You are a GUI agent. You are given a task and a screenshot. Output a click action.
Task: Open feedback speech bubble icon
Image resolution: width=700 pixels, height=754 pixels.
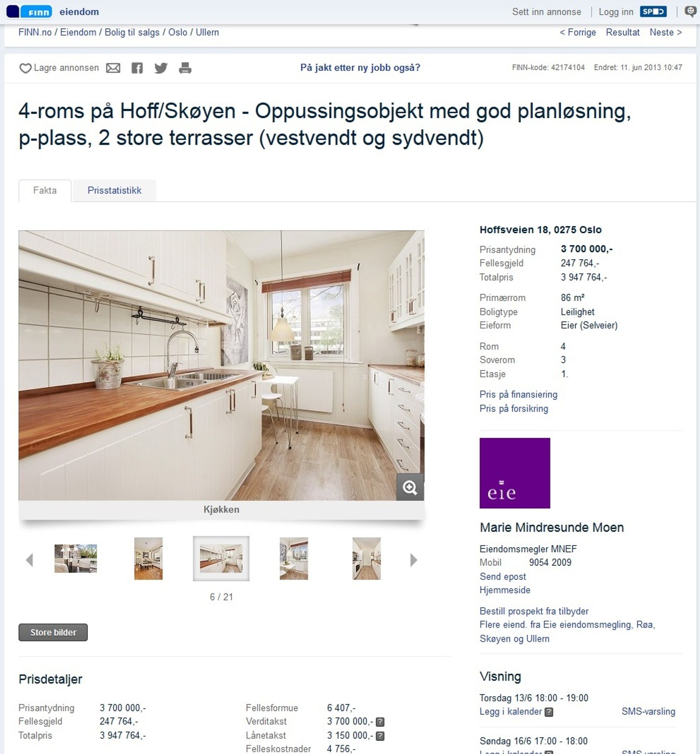(x=690, y=11)
